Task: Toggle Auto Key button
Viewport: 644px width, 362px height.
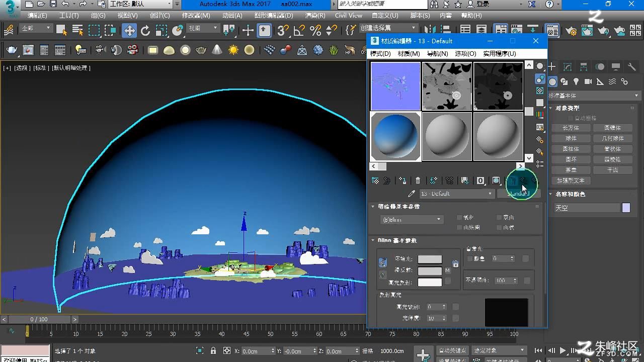Action: 452,350
